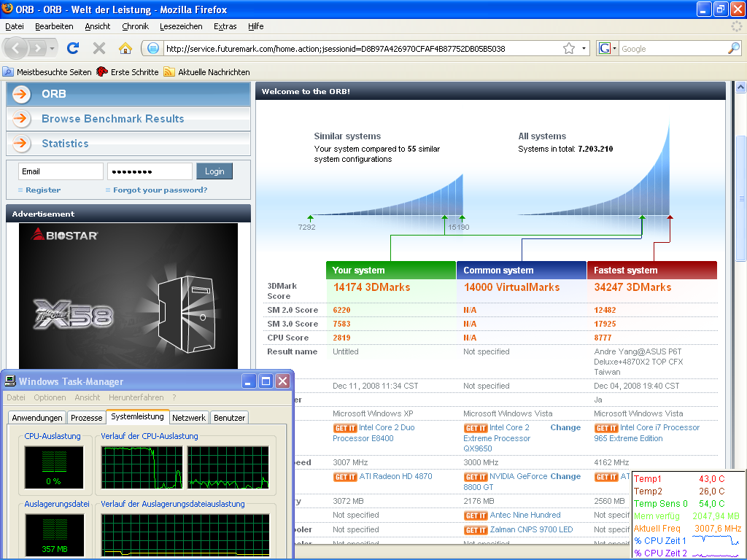Switch to the Netzwerk tab

(189, 418)
